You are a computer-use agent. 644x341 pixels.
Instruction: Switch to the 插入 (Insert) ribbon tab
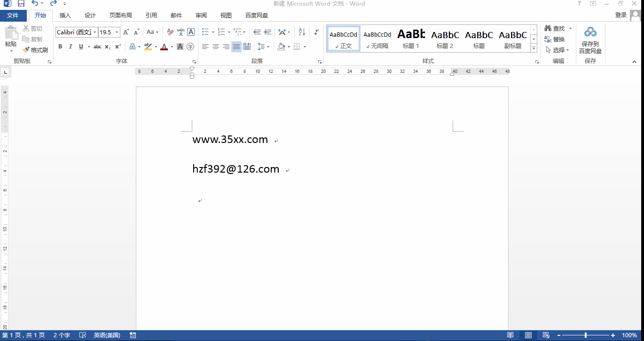click(65, 16)
